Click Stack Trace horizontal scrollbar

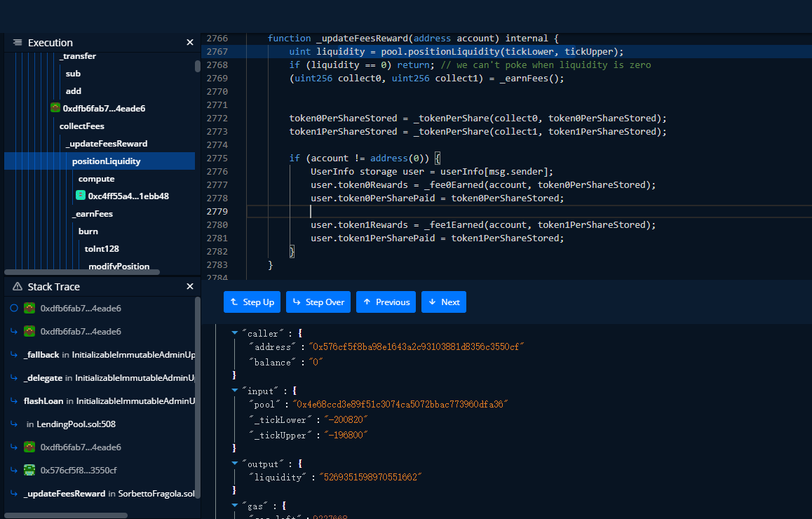[x=66, y=515]
